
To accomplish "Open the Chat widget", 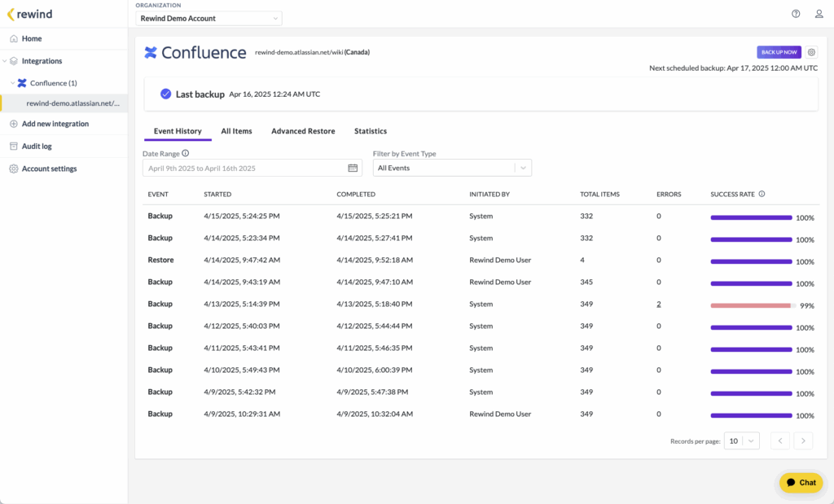I will [801, 483].
